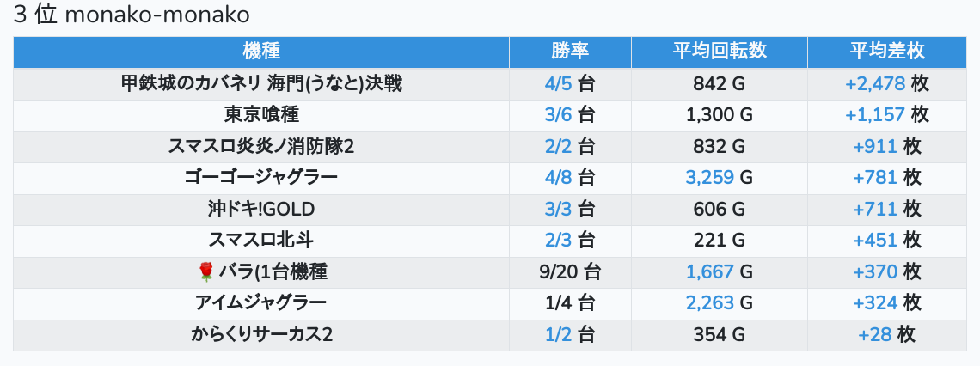This screenshot has height=366, width=980.
Task: Select the からくりサーカス2 machine name
Action: (x=261, y=335)
